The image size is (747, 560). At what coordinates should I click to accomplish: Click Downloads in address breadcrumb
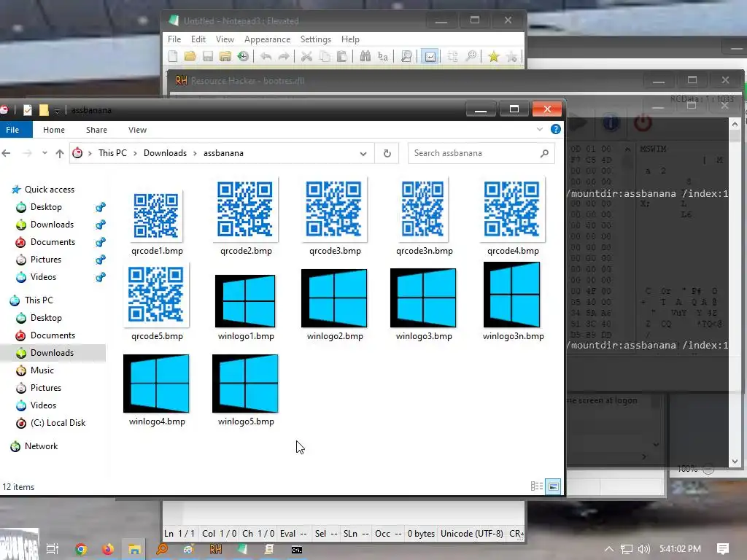pos(165,153)
